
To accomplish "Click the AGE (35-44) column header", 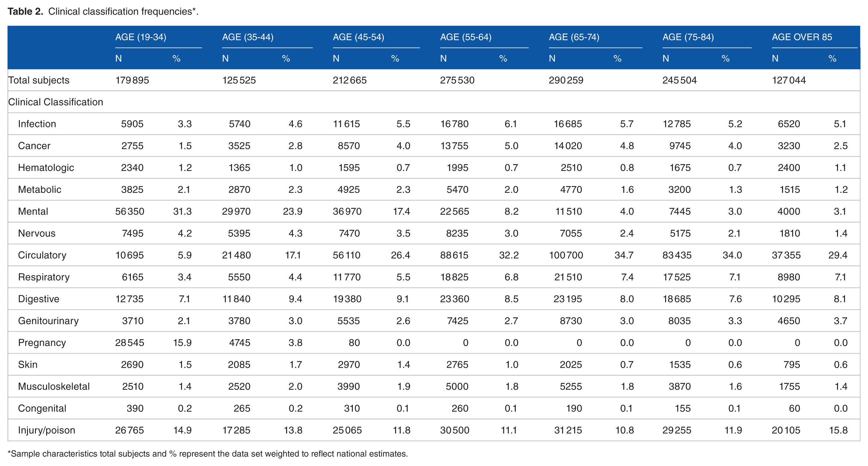I will (x=248, y=37).
